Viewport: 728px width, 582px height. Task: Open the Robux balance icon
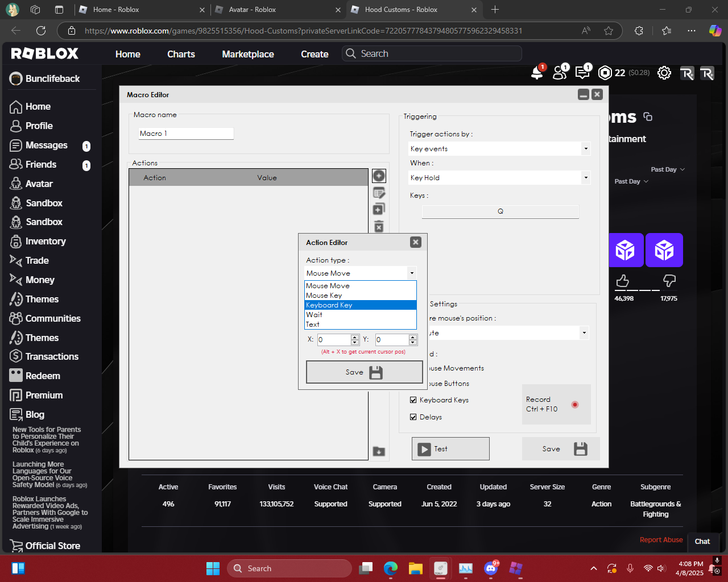[x=605, y=73]
